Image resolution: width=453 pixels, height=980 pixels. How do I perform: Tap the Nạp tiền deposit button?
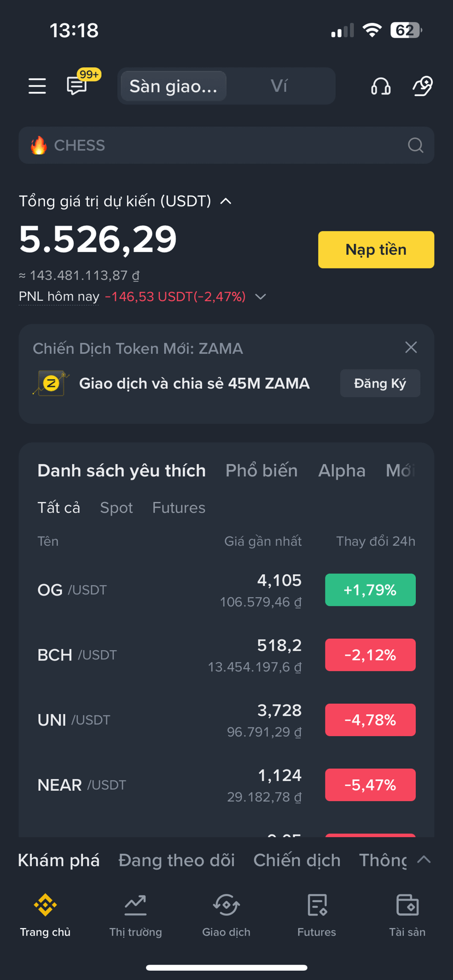tap(376, 249)
